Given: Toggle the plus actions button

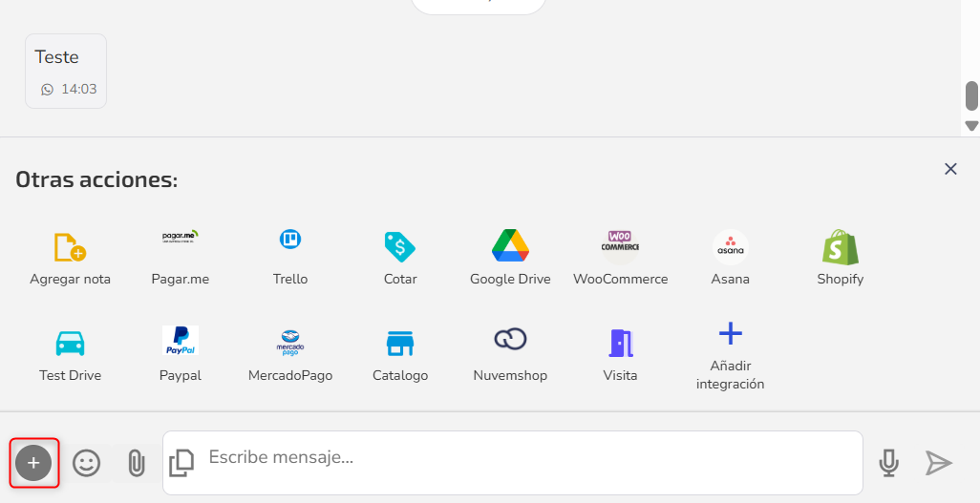Looking at the screenshot, I should (x=33, y=463).
